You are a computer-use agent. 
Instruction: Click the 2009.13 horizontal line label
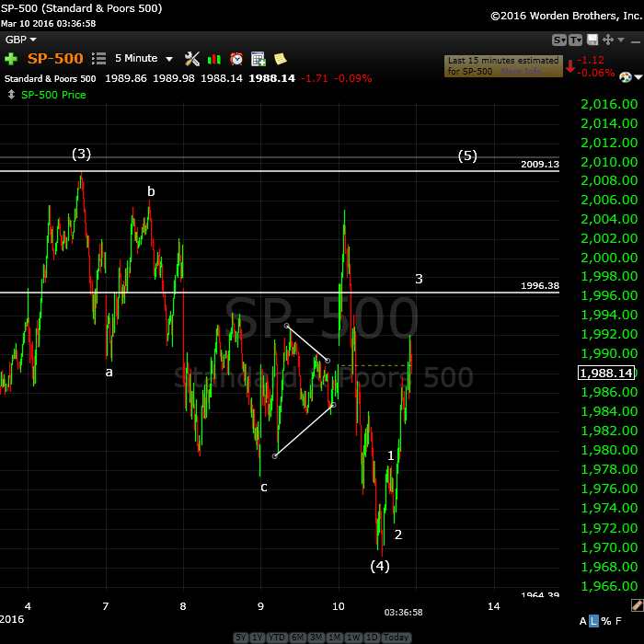click(x=540, y=165)
